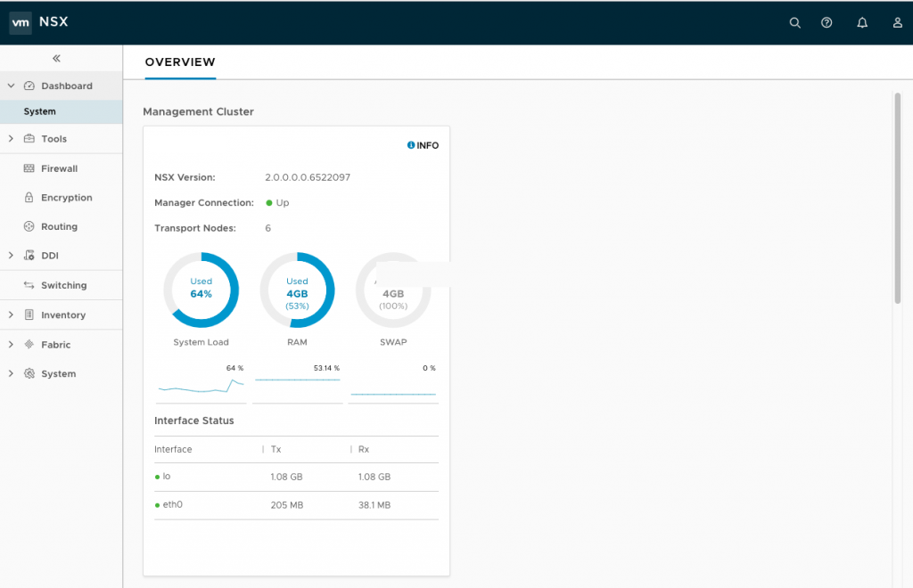Open the Firewall section
The width and height of the screenshot is (913, 588).
point(62,168)
